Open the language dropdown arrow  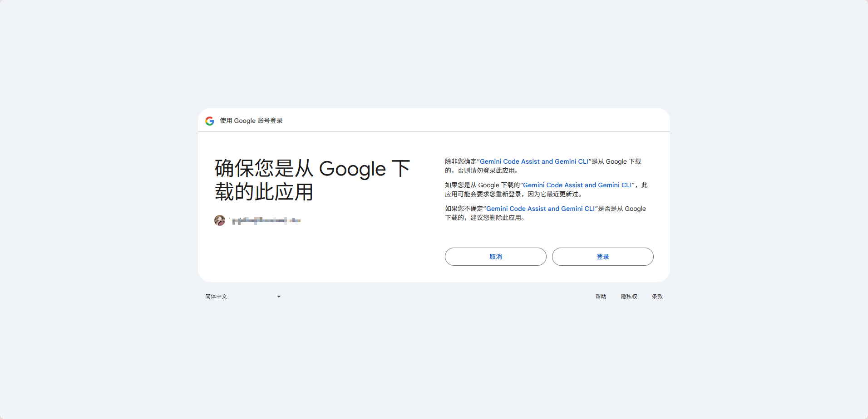point(279,297)
